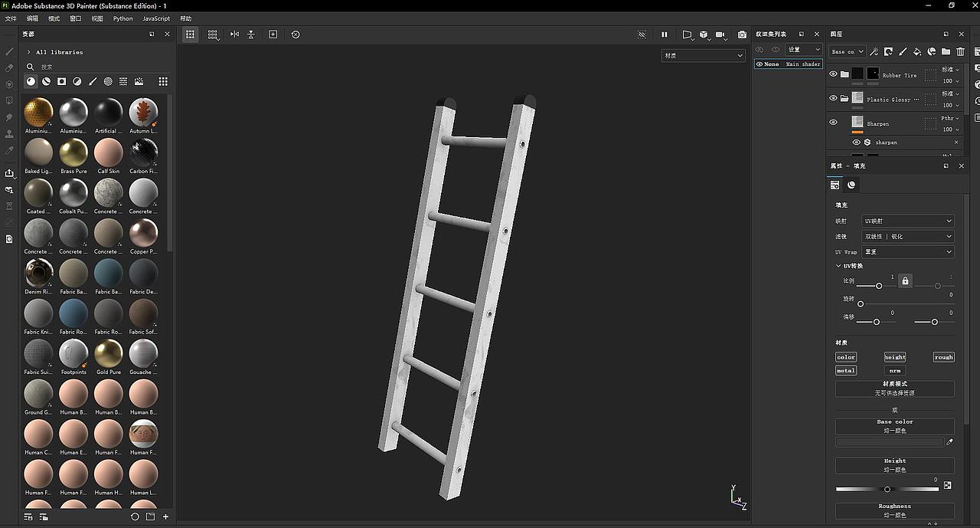This screenshot has width=980, height=528.
Task: Hide the sharpen filter effect
Action: pyautogui.click(x=856, y=142)
